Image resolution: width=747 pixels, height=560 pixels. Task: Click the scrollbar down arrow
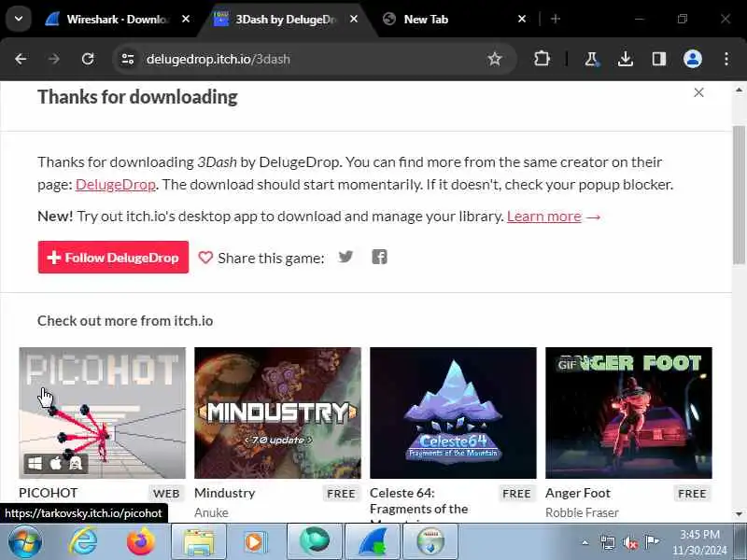[739, 514]
